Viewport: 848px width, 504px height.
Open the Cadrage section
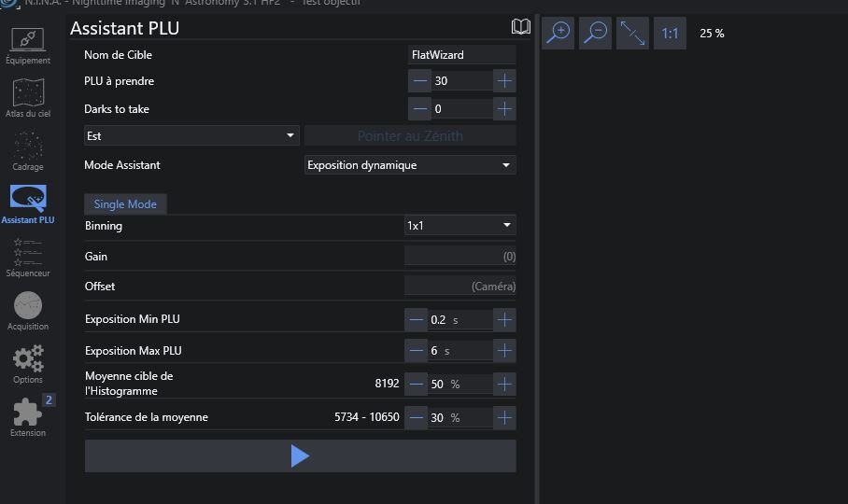coord(28,151)
